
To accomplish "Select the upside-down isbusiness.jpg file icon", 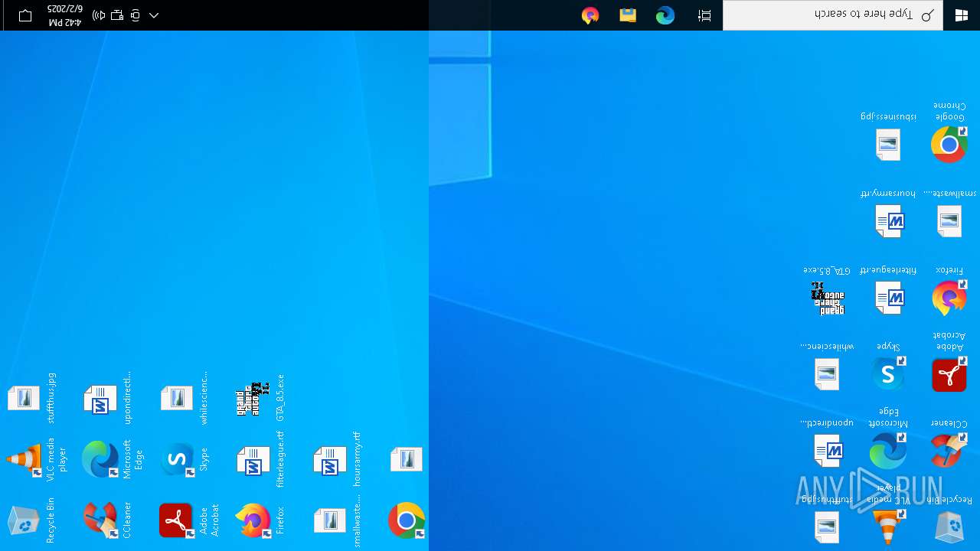I will 888,144.
